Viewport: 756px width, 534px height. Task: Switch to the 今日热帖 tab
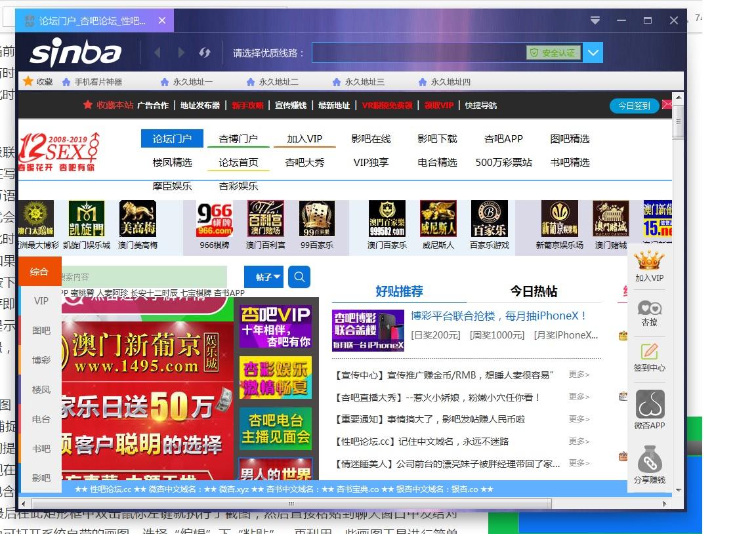534,291
